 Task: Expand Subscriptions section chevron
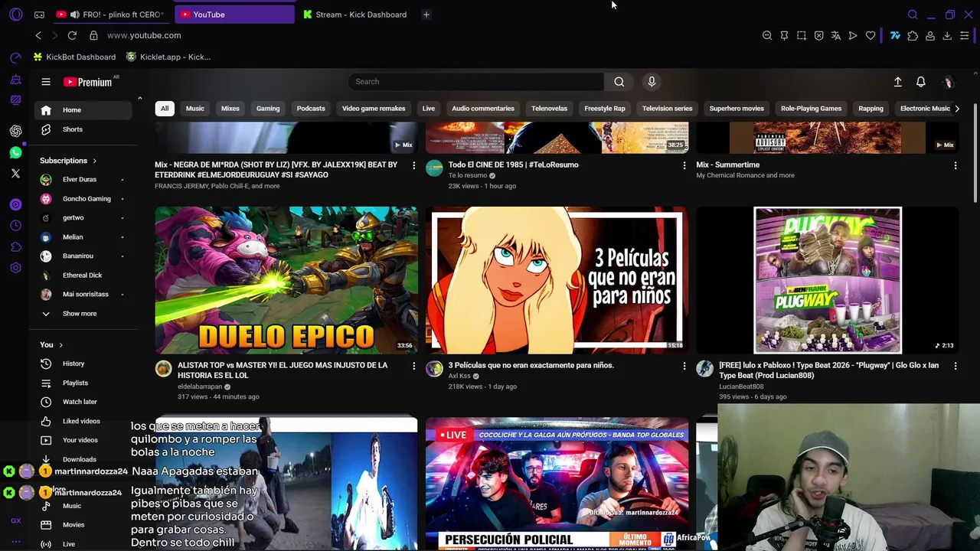[x=94, y=161]
